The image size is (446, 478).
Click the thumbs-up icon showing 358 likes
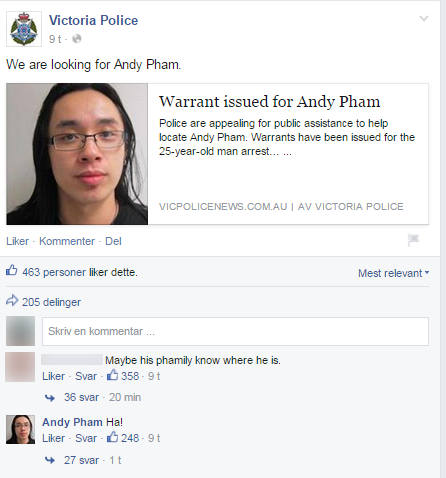pos(112,375)
